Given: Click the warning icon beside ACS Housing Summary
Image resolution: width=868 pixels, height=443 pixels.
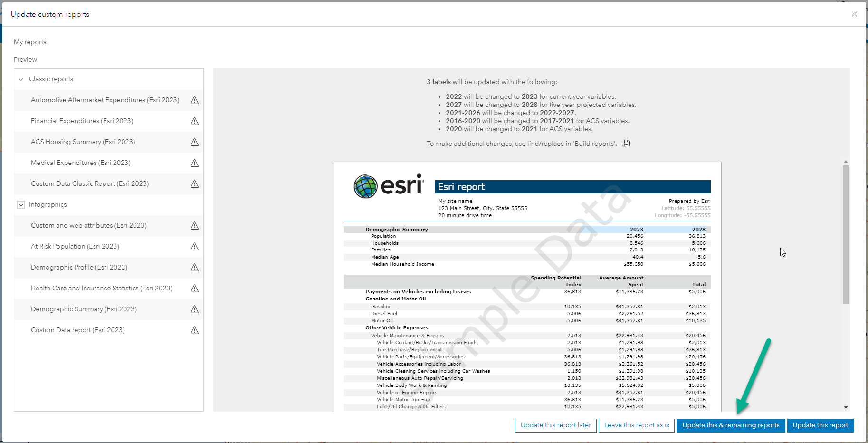Looking at the screenshot, I should (x=194, y=142).
